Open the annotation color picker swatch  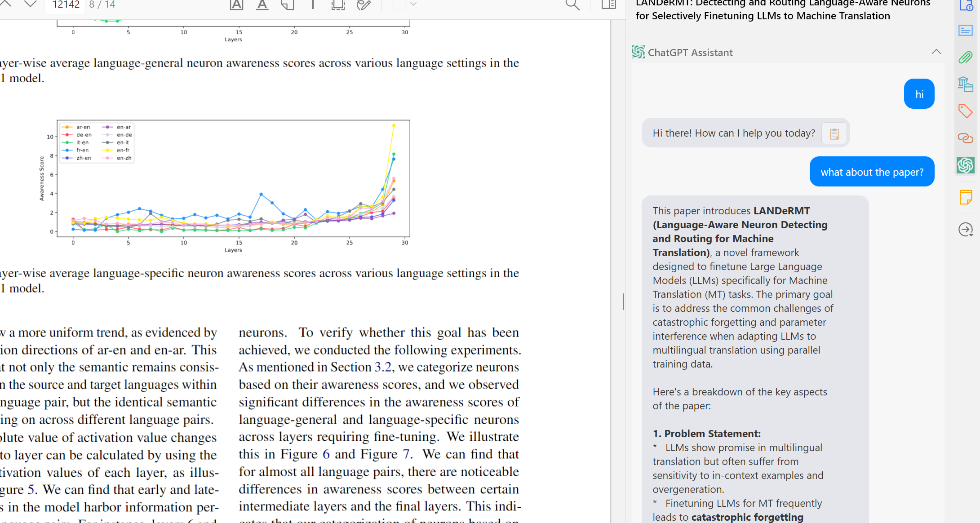click(399, 4)
